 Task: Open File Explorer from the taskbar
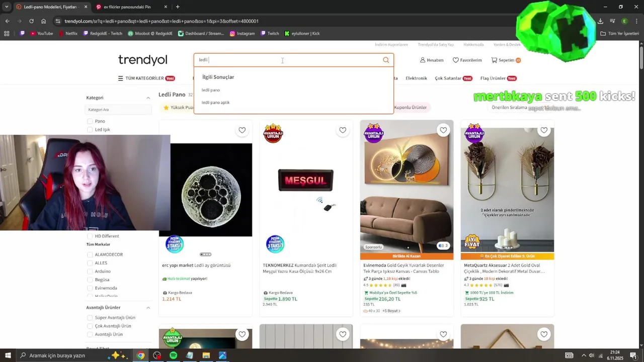tap(206, 355)
